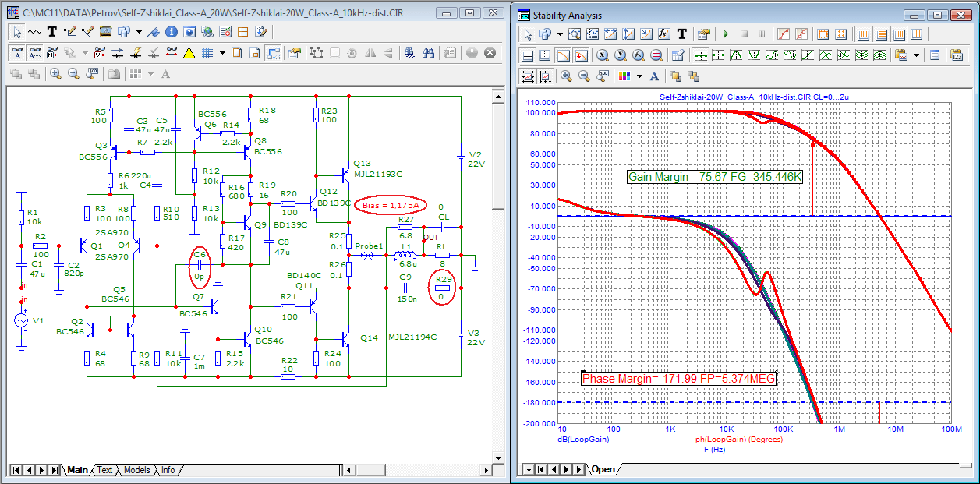Toggle Power display lightning icon
The width and height of the screenshot is (980, 484).
[136, 53]
